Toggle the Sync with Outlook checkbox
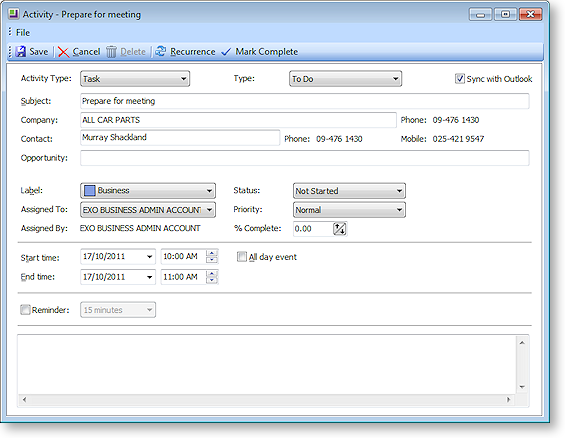565x438 pixels. click(459, 79)
